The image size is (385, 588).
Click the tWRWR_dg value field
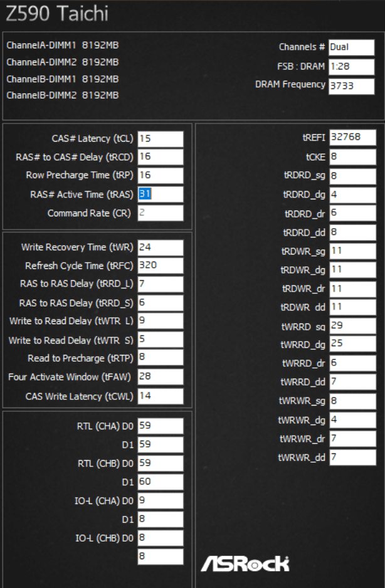[x=353, y=420]
